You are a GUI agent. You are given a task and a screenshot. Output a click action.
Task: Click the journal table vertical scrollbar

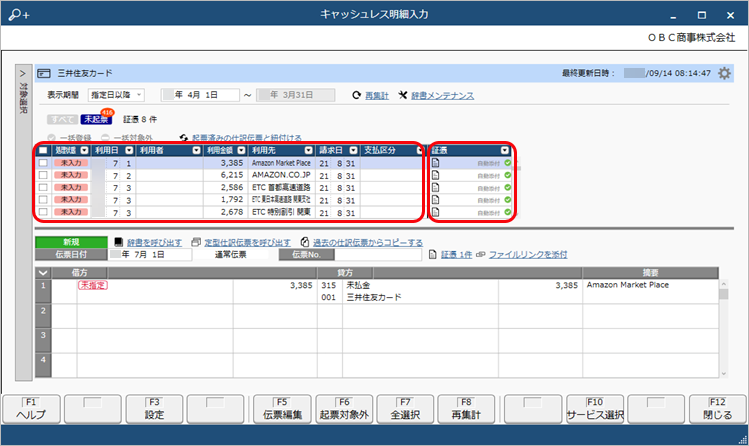(x=723, y=328)
